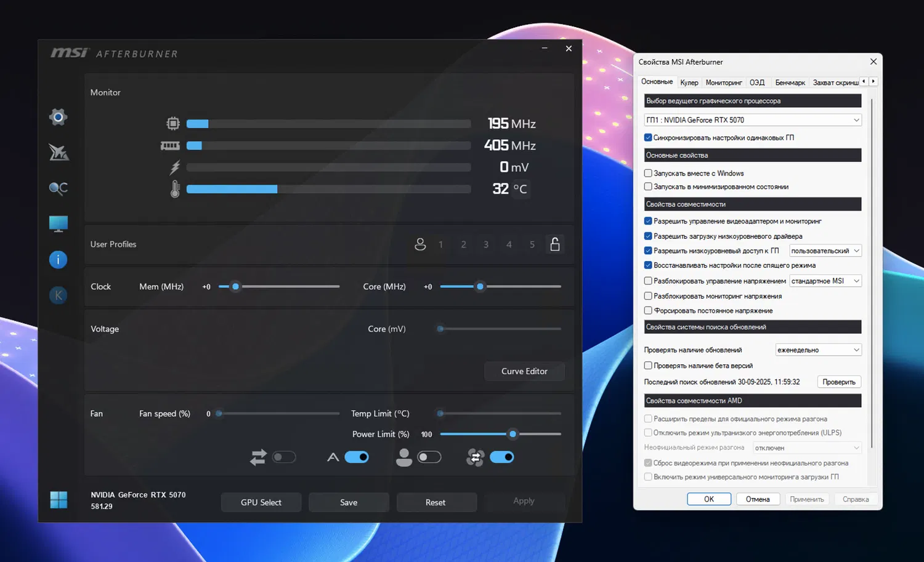Check Форсировать постоянное напряжение
This screenshot has width=924, height=562.
(648, 311)
